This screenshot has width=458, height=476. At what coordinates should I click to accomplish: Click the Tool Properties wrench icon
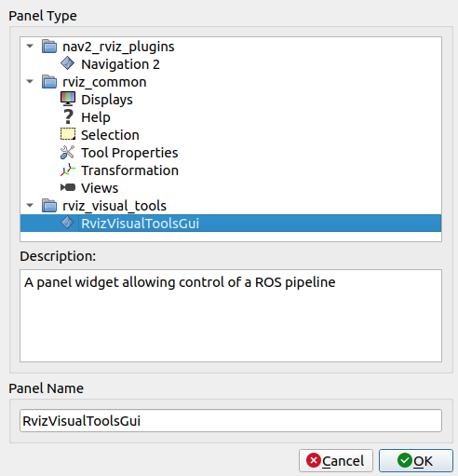pyautogui.click(x=67, y=152)
